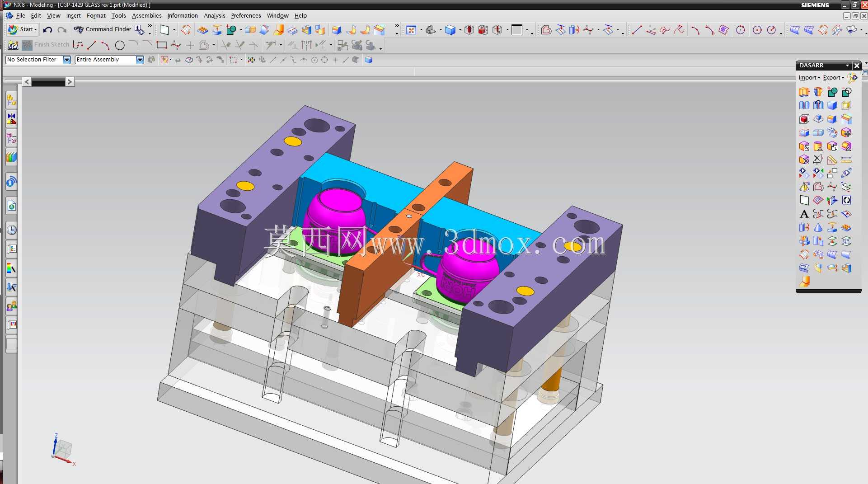Image resolution: width=868 pixels, height=484 pixels.
Task: Click the rectangle selection icon on selection bar
Action: (x=233, y=60)
